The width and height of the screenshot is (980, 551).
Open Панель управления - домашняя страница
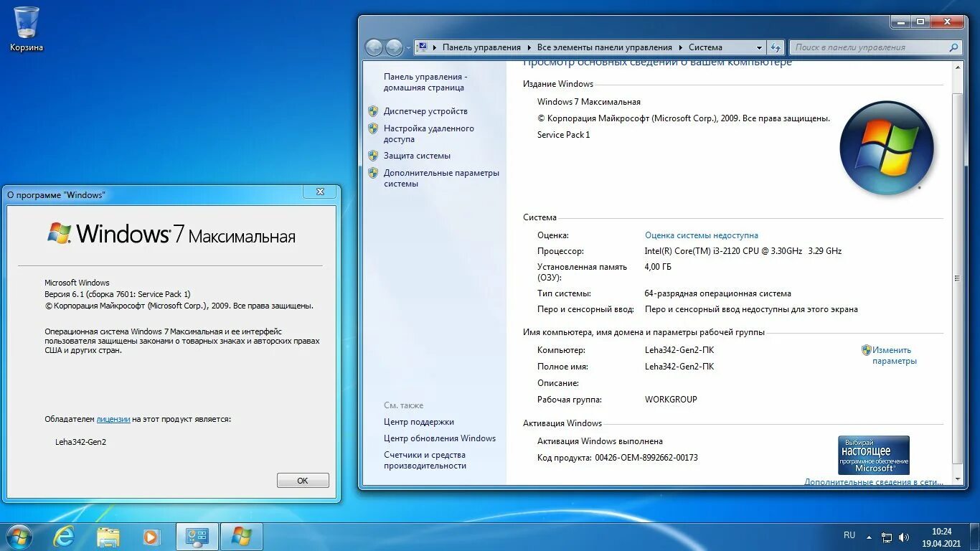(425, 82)
